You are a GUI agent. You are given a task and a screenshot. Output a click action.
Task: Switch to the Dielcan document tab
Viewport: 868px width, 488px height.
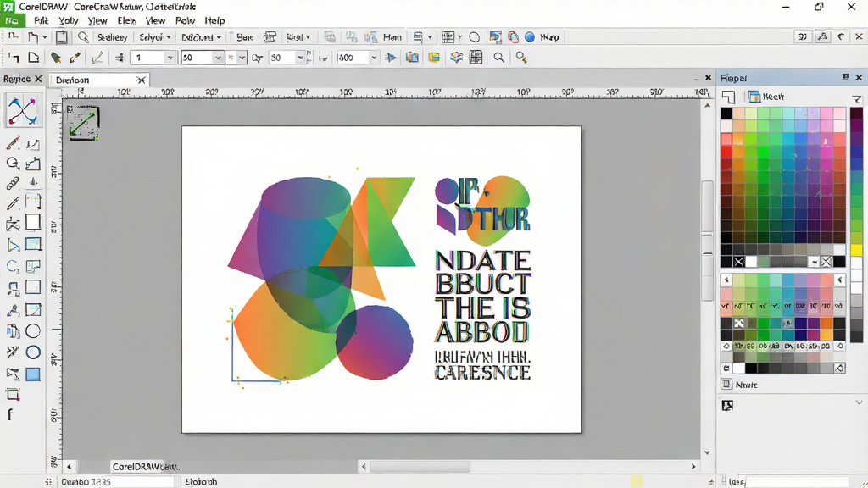[73, 80]
